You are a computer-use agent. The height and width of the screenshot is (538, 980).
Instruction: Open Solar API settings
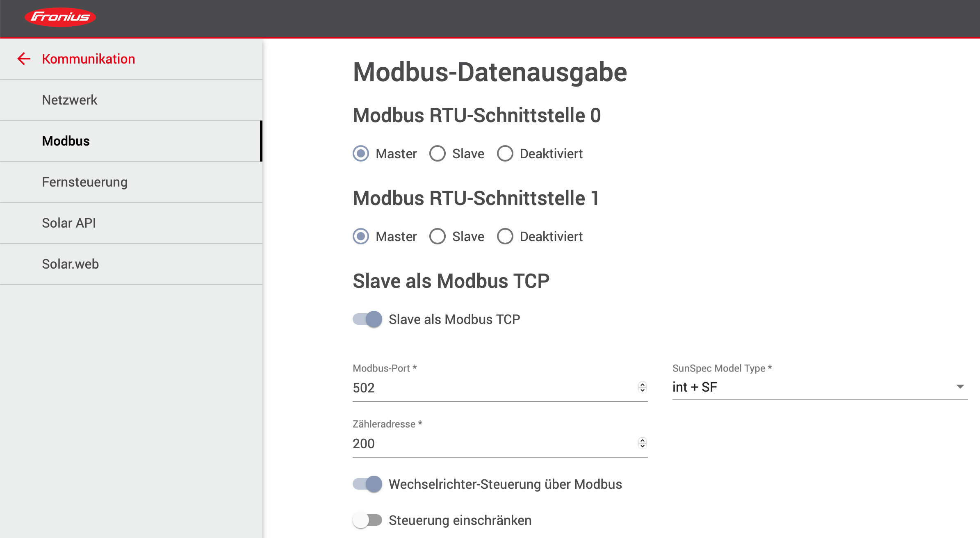tap(69, 223)
